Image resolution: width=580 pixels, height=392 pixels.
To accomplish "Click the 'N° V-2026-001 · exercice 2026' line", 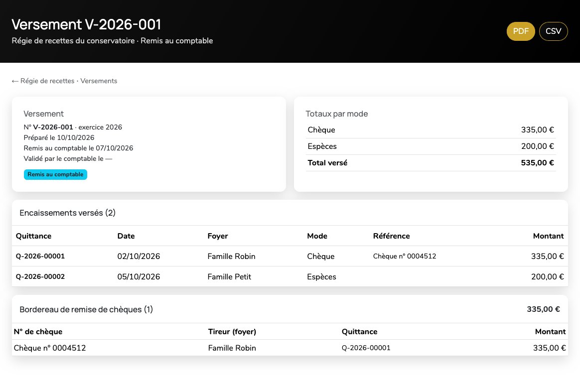I will click(73, 127).
